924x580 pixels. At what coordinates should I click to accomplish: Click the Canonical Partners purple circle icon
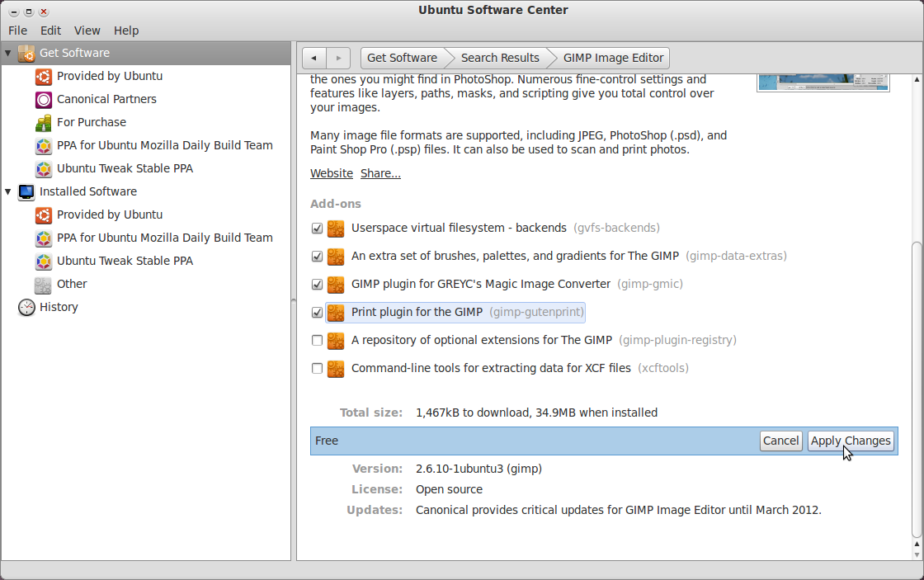click(44, 100)
